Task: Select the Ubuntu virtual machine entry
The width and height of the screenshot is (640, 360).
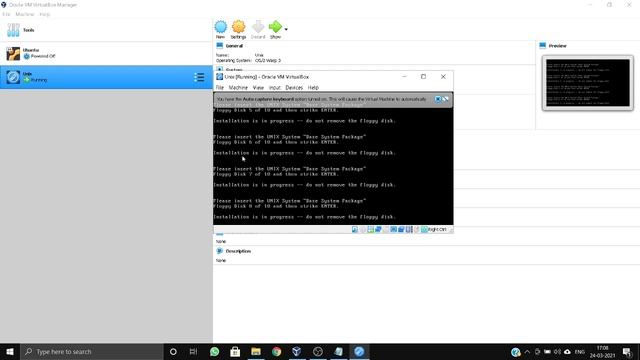Action: pos(106,53)
